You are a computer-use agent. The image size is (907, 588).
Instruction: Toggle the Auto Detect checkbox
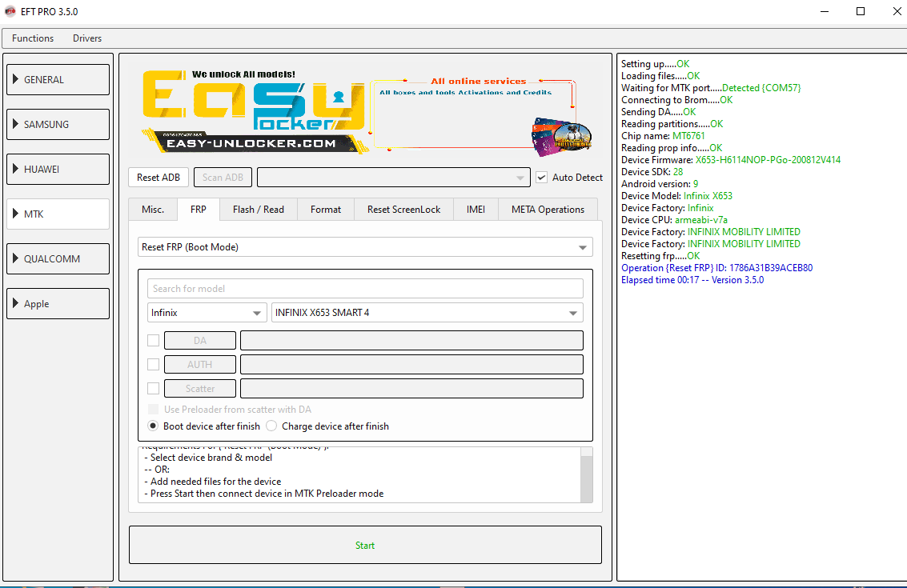[x=541, y=178]
